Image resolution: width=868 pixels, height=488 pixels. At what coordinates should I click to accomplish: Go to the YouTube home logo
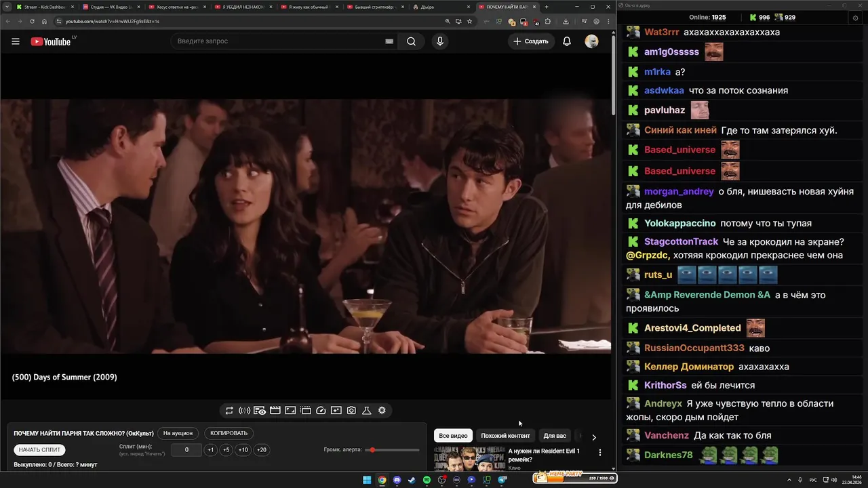[x=51, y=41]
